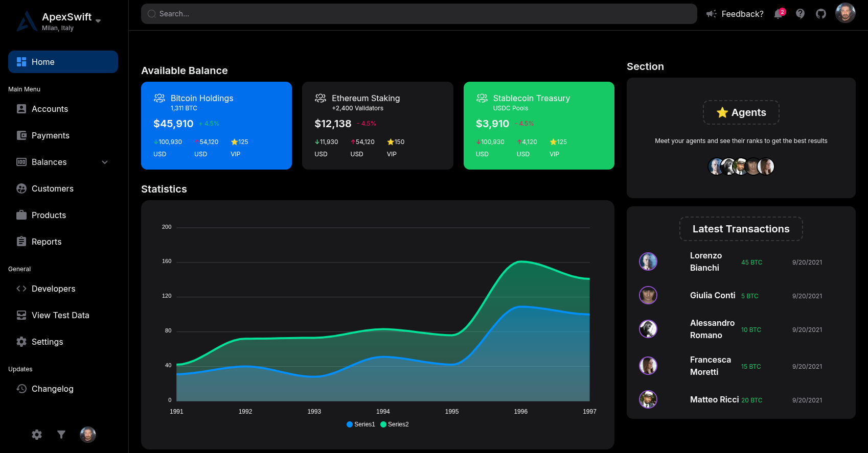This screenshot has width=868, height=453.
Task: Click the ApexSwift logo icon
Action: [x=27, y=21]
